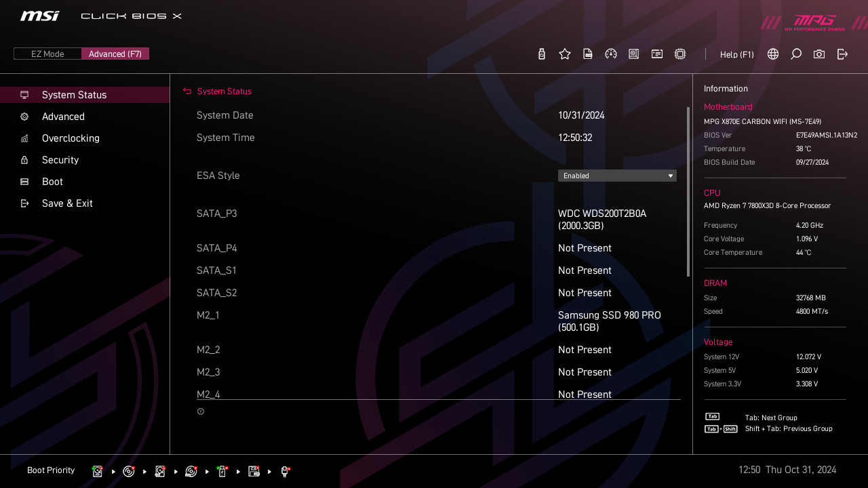868x488 pixels.
Task: Click BIOS version E7E49AMSI.1A13N2 value
Action: pyautogui.click(x=827, y=136)
